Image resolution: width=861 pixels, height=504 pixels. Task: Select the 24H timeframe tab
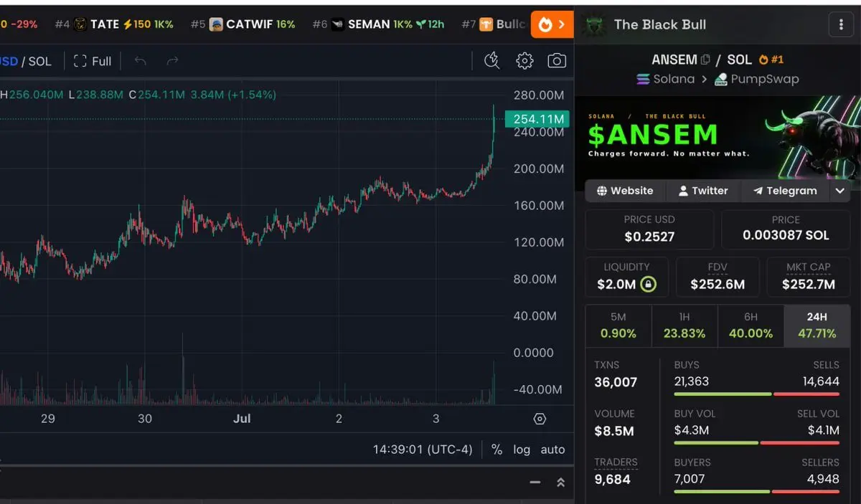[x=817, y=325]
